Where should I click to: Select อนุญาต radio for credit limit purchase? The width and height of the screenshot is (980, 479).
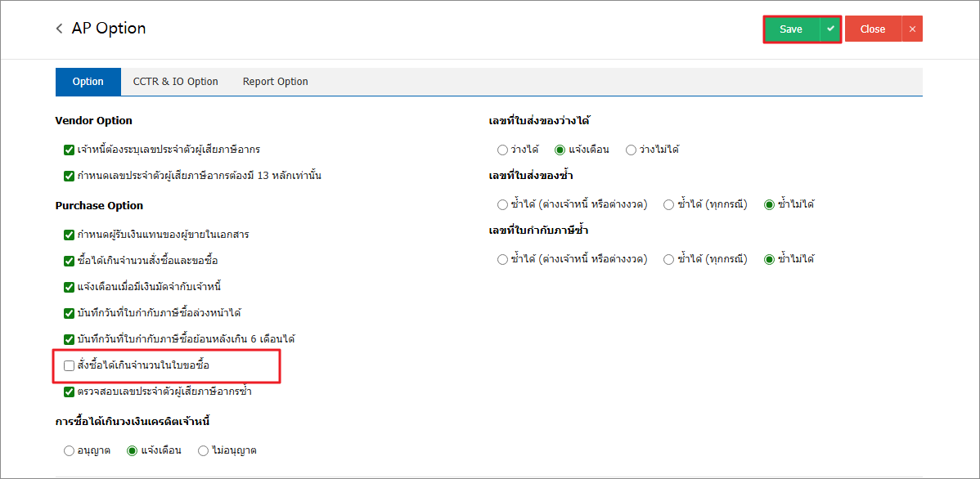[69, 450]
